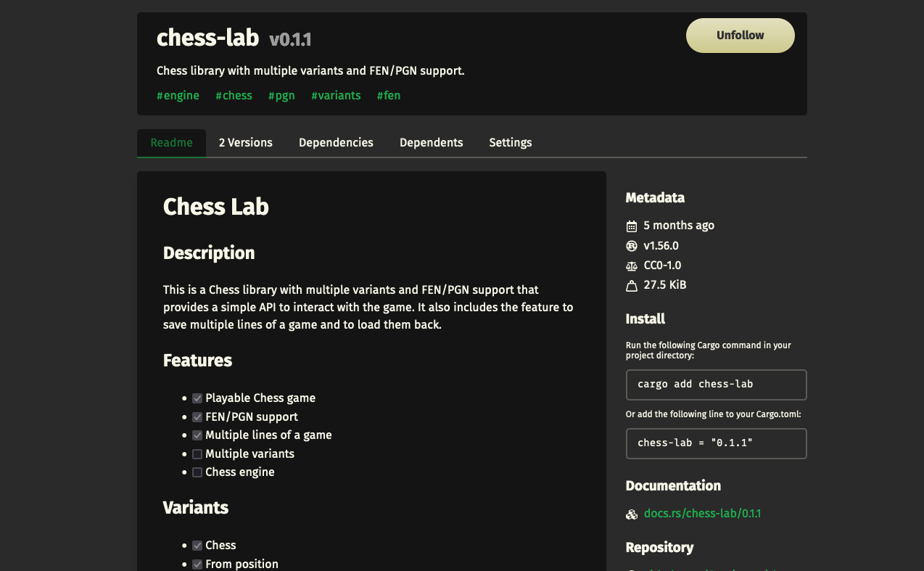Click the license scales icon beside CC0-1.0
Viewport: 924px width, 571px height.
coord(631,266)
